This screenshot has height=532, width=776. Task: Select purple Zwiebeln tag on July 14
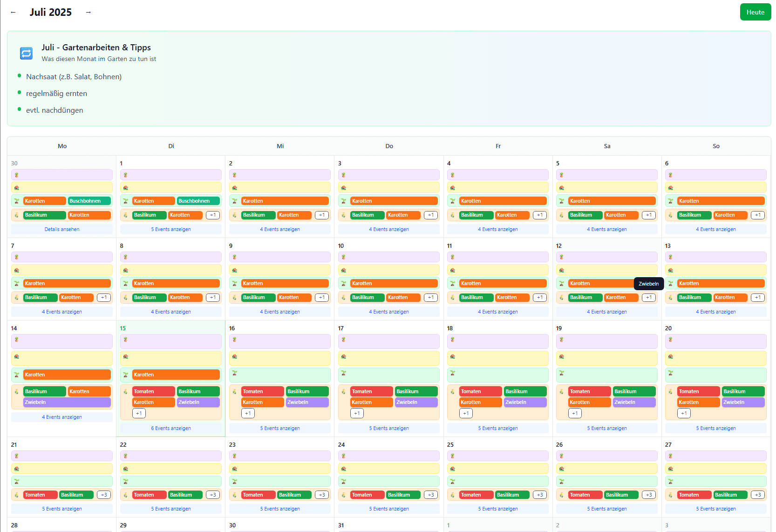[x=67, y=402]
